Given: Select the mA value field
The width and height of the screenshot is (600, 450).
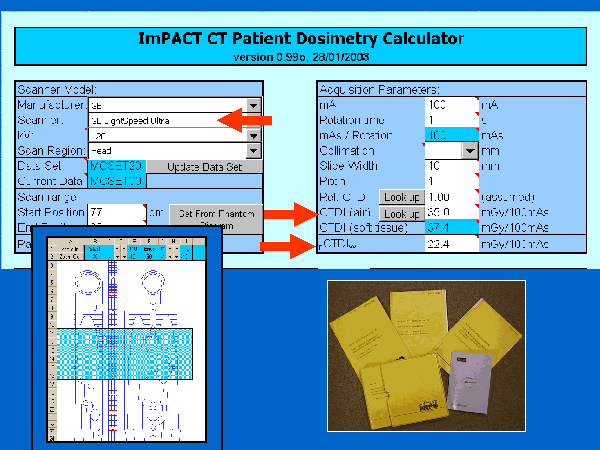Looking at the screenshot, I should 450,104.
